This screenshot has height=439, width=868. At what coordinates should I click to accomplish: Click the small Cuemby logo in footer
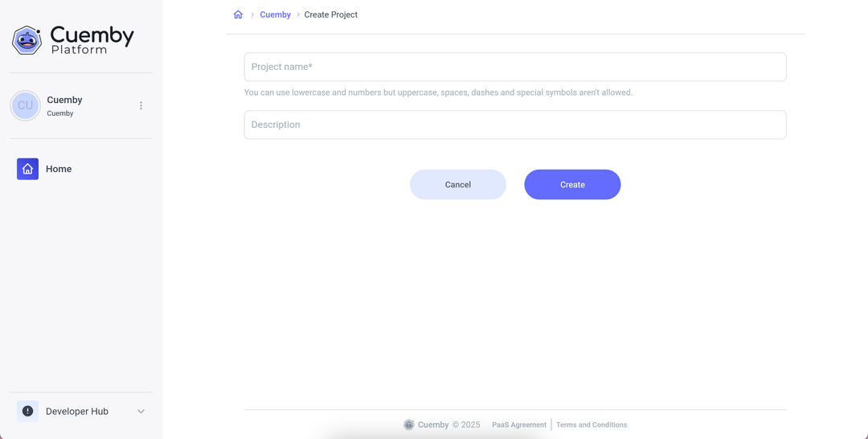tap(409, 425)
